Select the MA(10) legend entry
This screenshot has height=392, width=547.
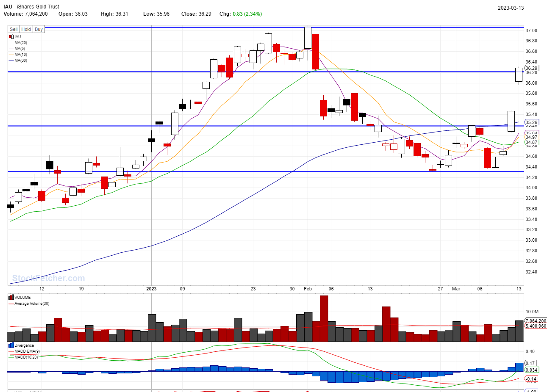pos(18,55)
